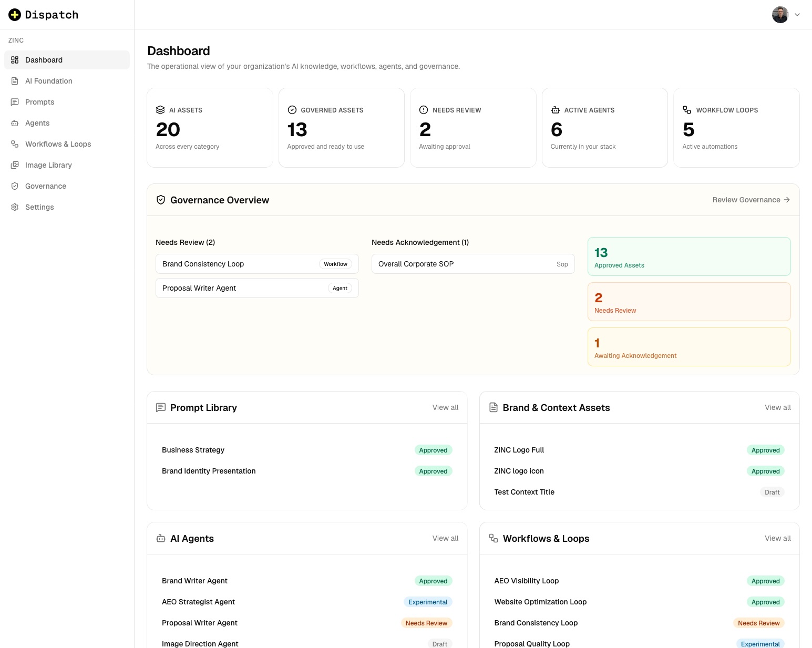The width and height of the screenshot is (812, 648).
Task: Click the Settings gear icon in sidebar
Action: 15,207
